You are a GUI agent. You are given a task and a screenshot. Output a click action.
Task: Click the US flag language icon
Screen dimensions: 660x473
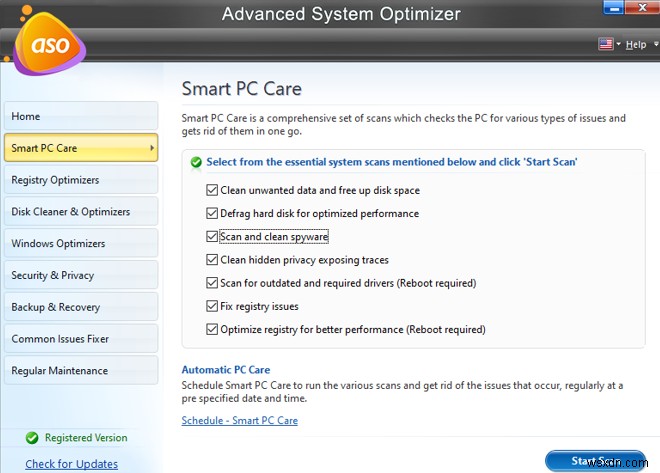[x=606, y=44]
